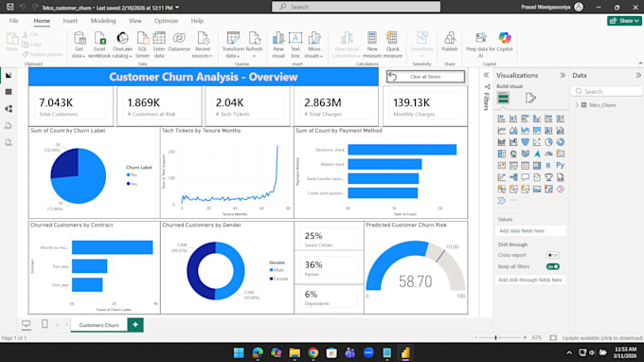Select the Stacked bar chart visual

[502, 118]
